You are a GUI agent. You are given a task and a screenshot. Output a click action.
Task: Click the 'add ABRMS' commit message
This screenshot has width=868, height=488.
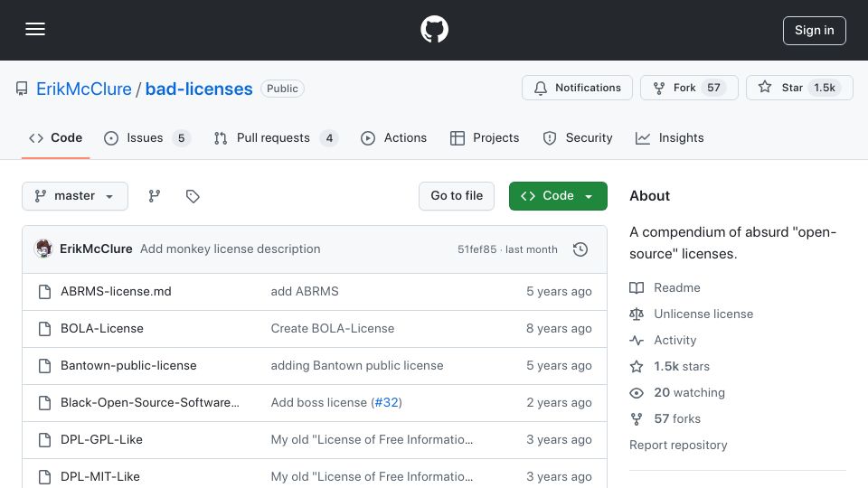[x=305, y=292]
